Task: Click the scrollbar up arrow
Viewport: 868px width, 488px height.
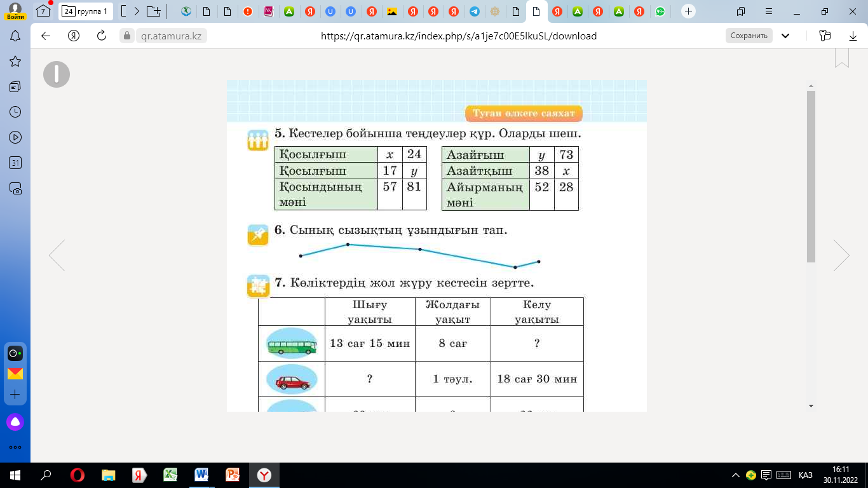Action: [x=811, y=85]
